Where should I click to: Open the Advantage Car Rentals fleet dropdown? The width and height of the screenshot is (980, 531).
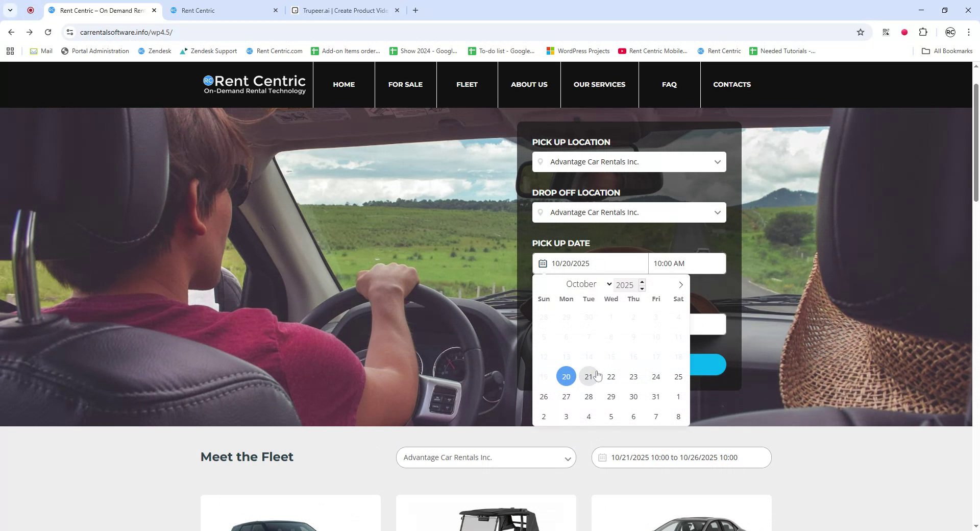[x=485, y=457]
